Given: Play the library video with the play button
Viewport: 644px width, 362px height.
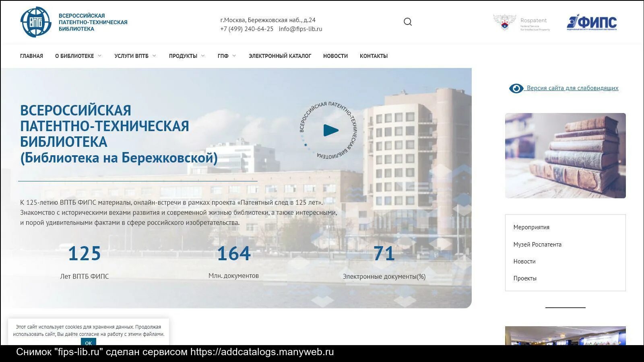Looking at the screenshot, I should [331, 130].
